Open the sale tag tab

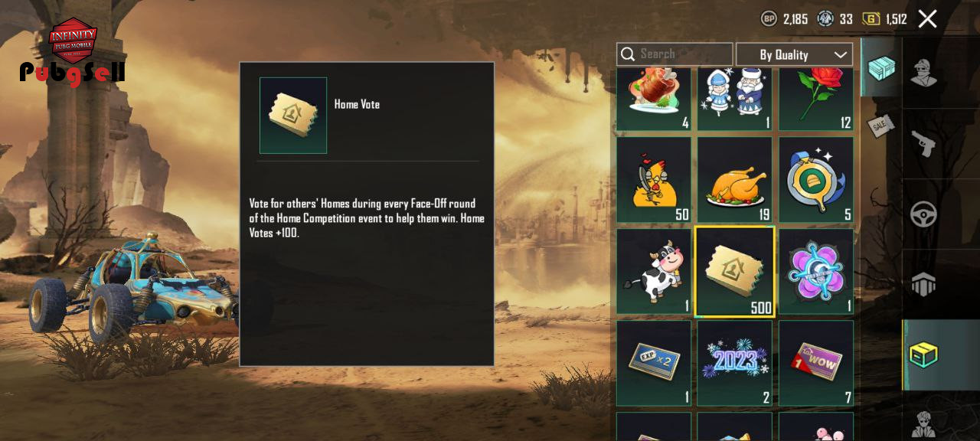[x=880, y=124]
